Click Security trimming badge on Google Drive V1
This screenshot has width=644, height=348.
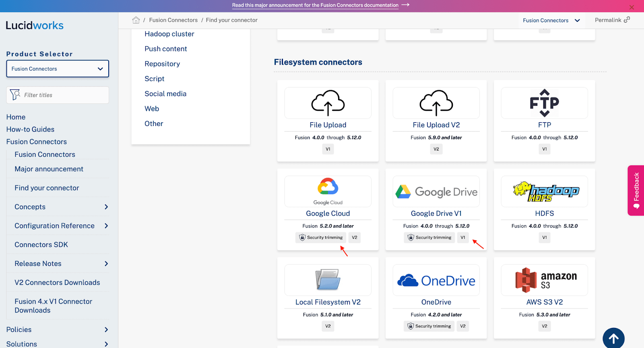coord(429,237)
